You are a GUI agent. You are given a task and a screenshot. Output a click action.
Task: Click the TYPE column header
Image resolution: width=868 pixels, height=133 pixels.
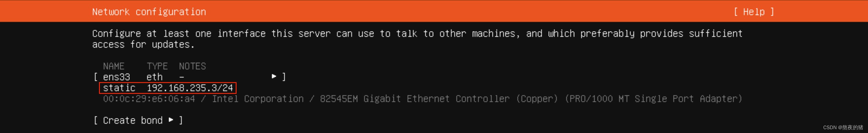click(157, 66)
